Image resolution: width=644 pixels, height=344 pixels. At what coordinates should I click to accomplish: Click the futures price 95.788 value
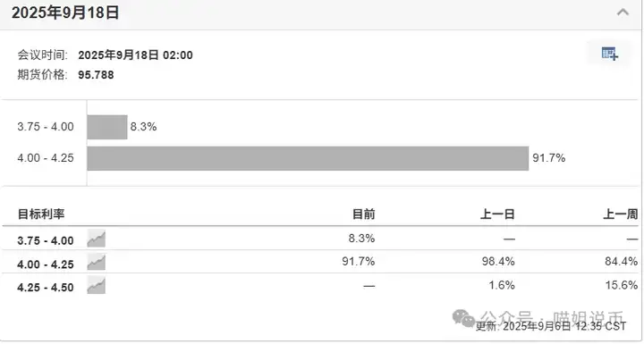point(96,75)
